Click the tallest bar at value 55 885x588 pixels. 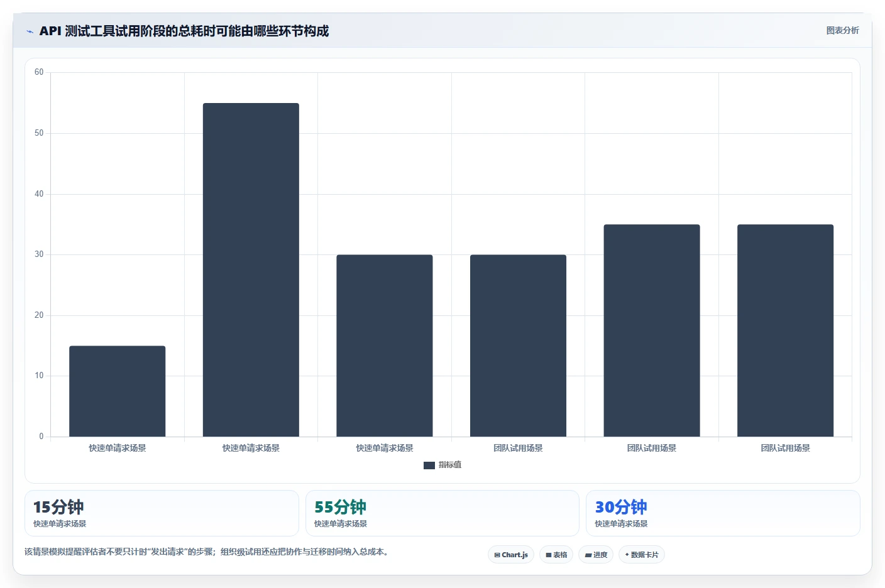tap(251, 270)
